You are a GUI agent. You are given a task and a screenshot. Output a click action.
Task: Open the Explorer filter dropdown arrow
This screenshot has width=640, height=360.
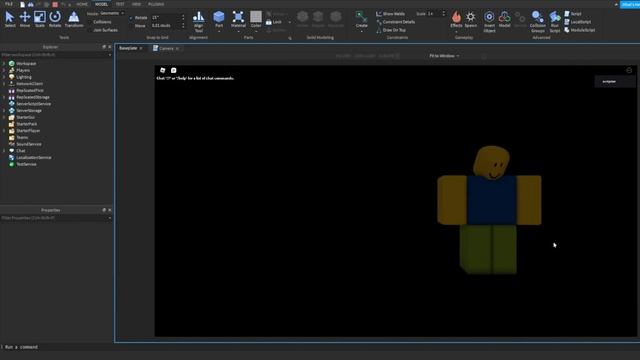click(x=109, y=55)
